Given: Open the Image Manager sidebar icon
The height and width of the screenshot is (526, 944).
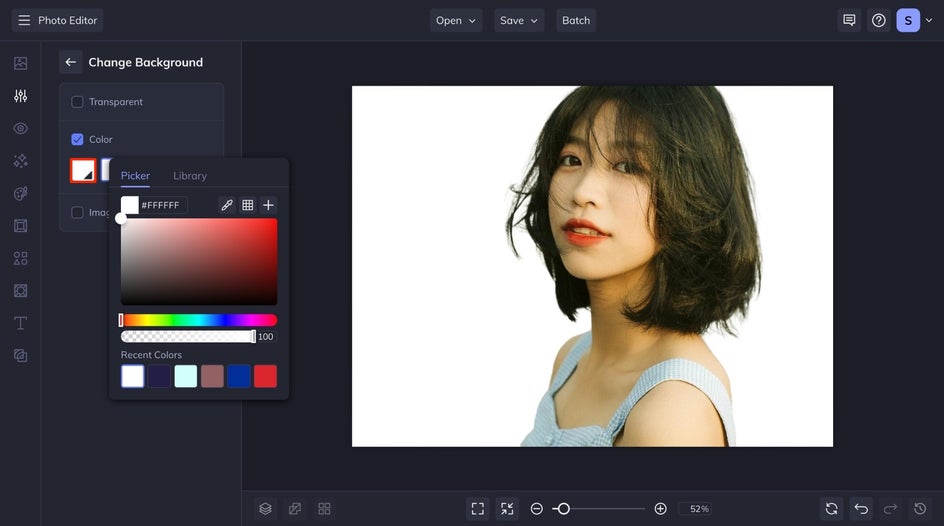Looking at the screenshot, I should [20, 63].
